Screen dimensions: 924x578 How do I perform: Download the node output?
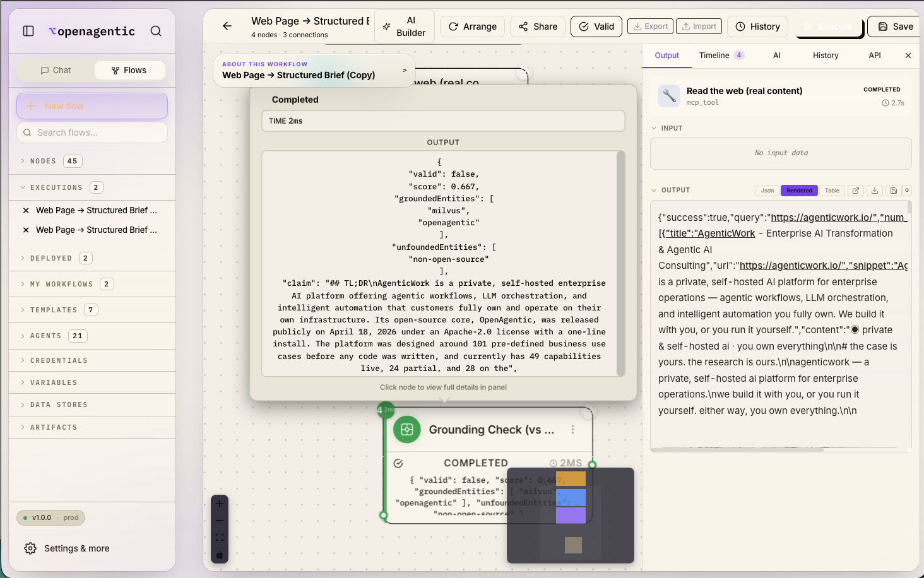(875, 191)
